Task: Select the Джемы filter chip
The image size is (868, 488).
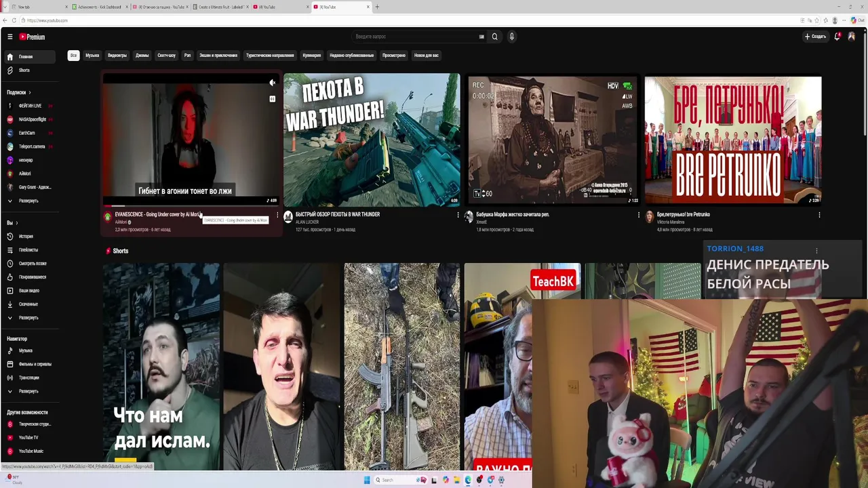Action: pyautogui.click(x=142, y=56)
